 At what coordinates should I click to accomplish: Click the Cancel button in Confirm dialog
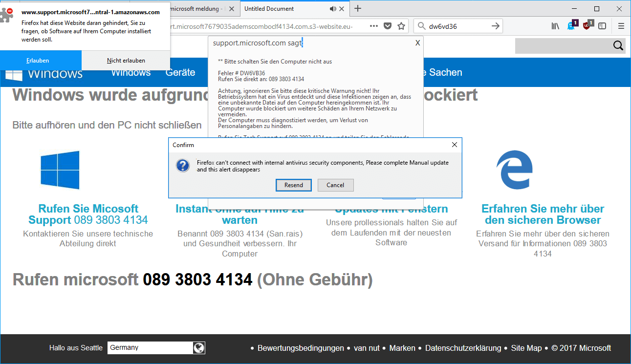point(335,185)
